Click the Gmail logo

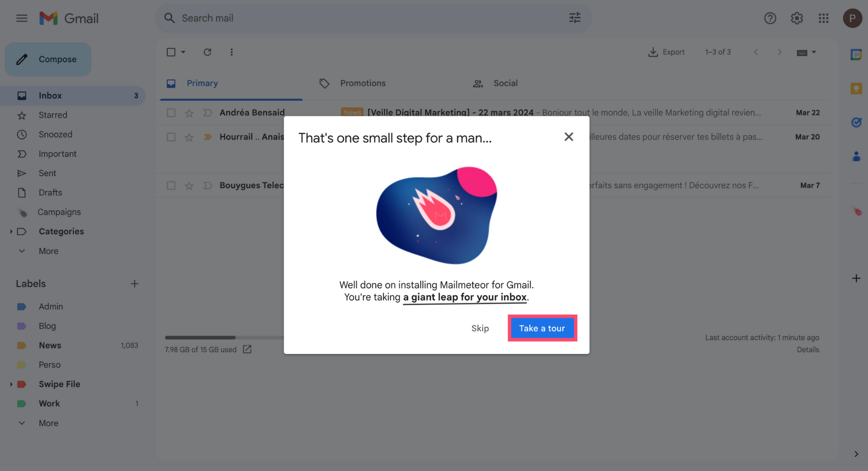click(69, 18)
